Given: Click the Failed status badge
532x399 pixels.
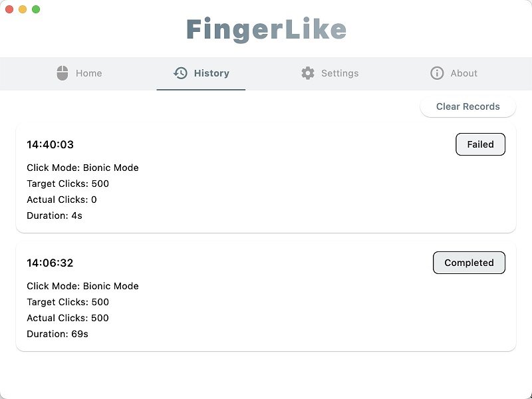Looking at the screenshot, I should pyautogui.click(x=480, y=144).
